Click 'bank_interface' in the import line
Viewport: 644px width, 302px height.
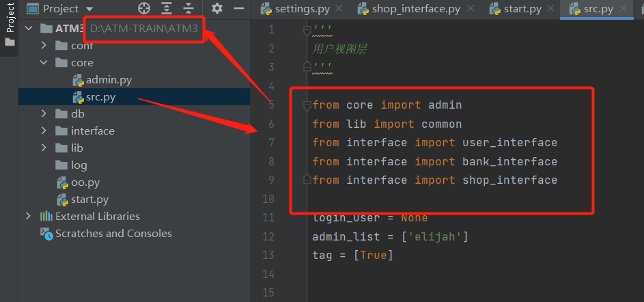click(x=509, y=161)
